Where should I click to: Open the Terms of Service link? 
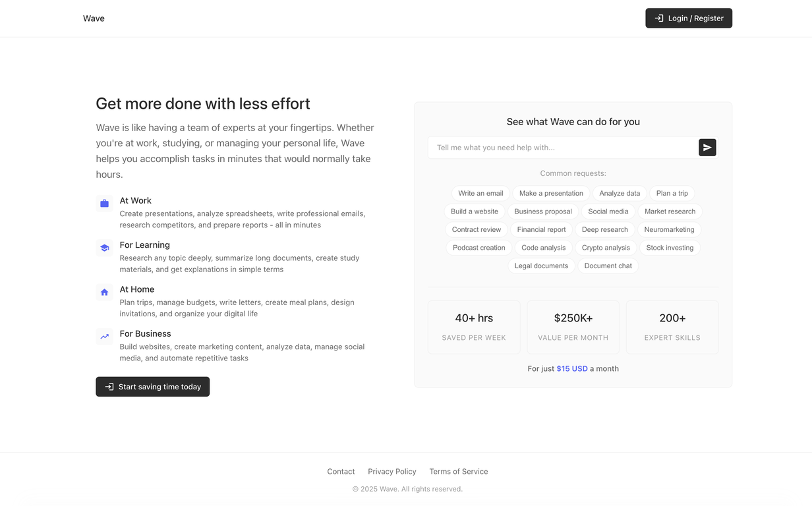click(x=459, y=472)
